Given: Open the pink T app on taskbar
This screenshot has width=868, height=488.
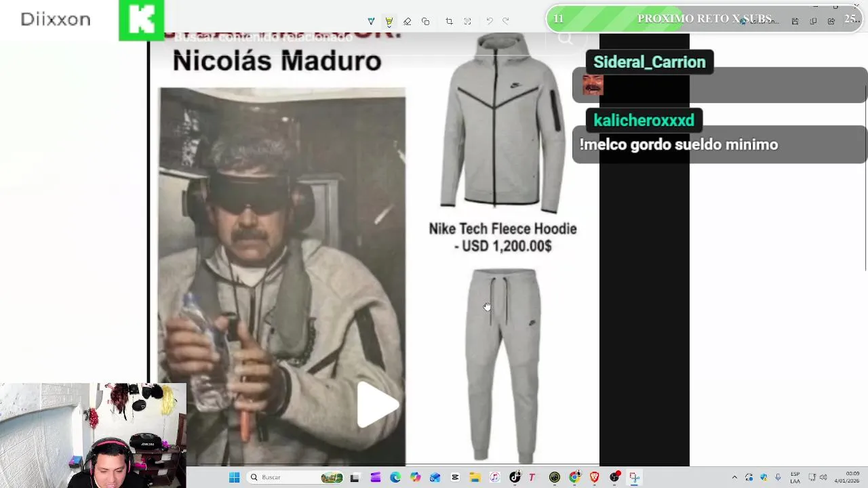Looking at the screenshot, I should (x=532, y=477).
